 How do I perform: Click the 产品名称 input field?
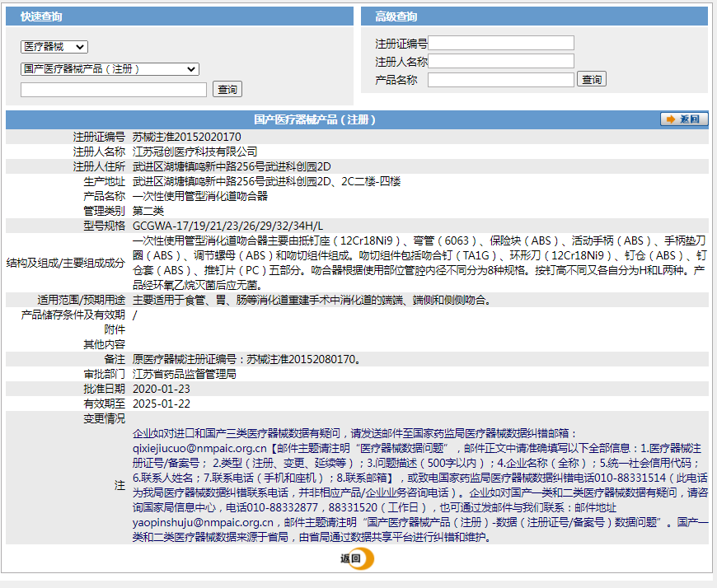coord(500,80)
